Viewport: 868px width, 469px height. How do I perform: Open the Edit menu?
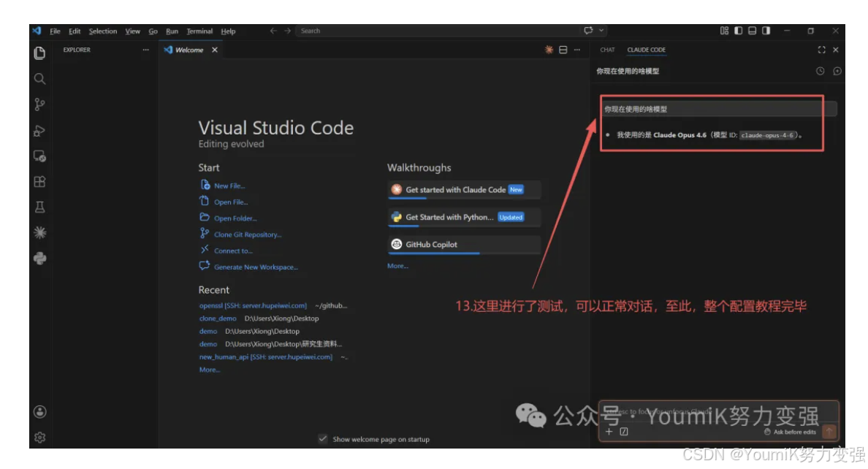[75, 31]
